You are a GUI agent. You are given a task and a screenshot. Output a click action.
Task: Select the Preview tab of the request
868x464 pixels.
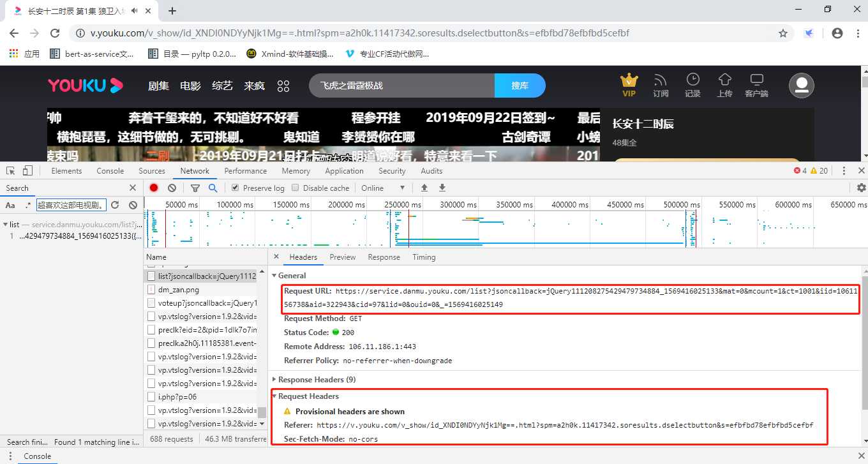(x=343, y=257)
